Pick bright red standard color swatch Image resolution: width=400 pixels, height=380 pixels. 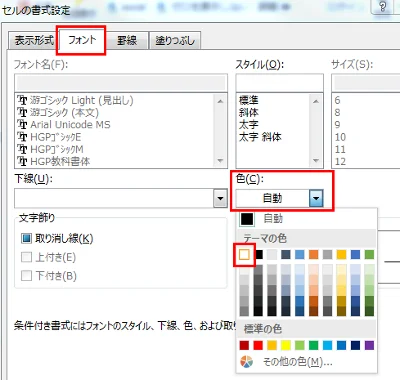point(258,345)
